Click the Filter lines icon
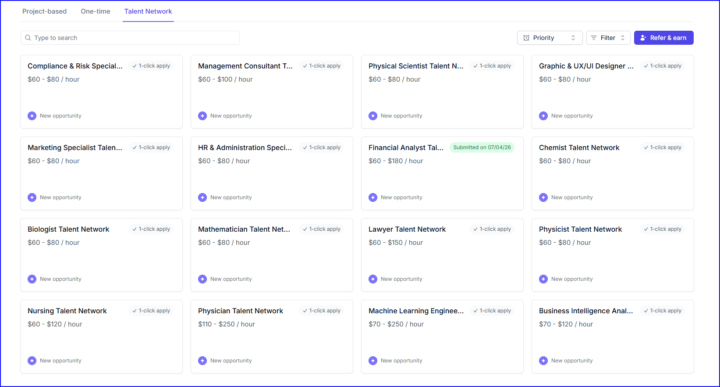720x387 pixels. pos(594,38)
